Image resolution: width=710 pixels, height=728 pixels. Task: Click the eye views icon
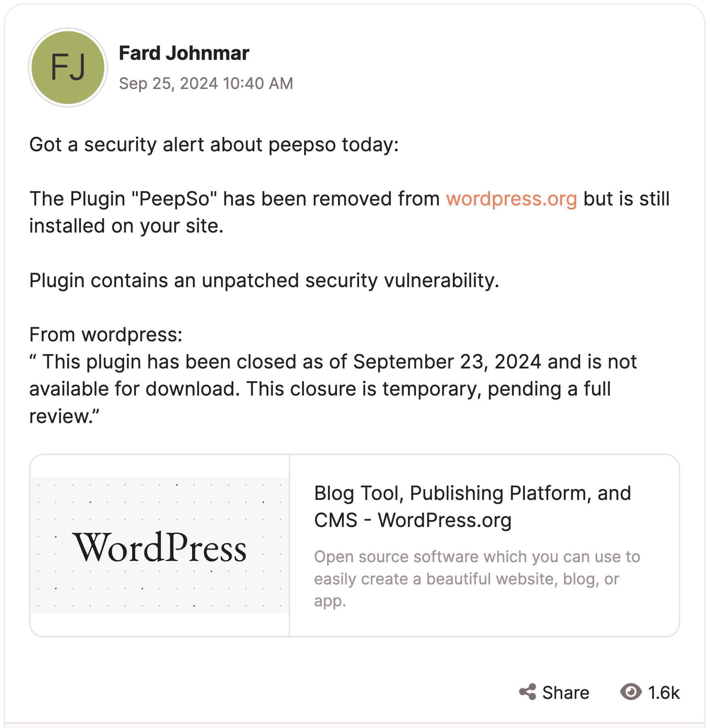pyautogui.click(x=631, y=692)
